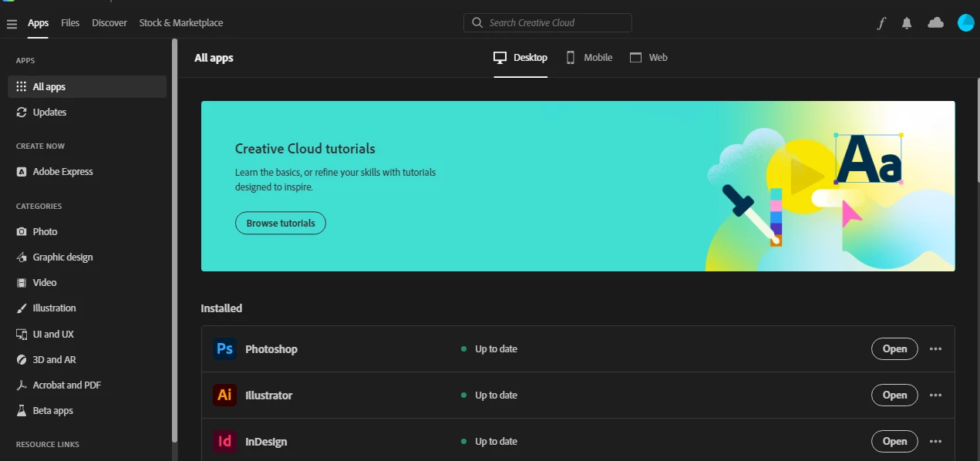980x461 pixels.
Task: Open more options for Photoshop
Action: point(935,349)
